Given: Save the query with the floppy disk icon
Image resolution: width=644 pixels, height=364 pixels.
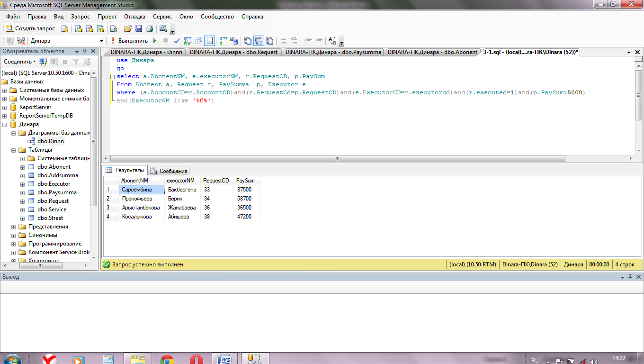Looking at the screenshot, I should pos(139,28).
